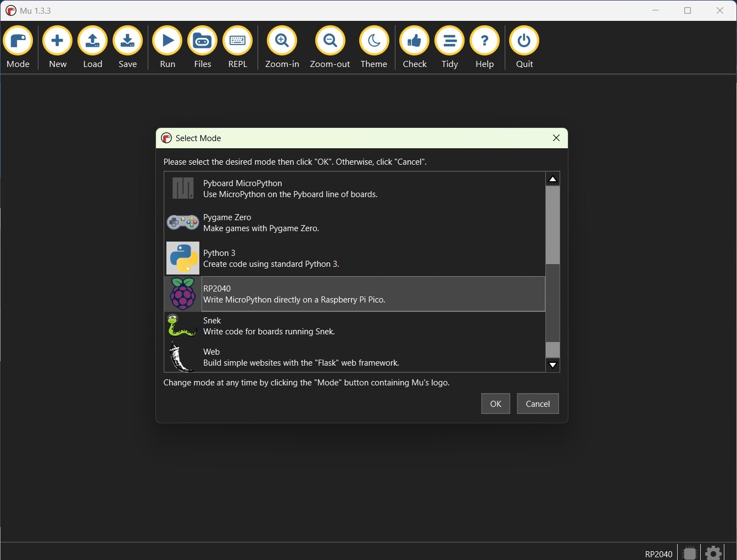The height and width of the screenshot is (560, 737).
Task: Click 'Write code for boards running Snek.' text
Action: click(269, 332)
